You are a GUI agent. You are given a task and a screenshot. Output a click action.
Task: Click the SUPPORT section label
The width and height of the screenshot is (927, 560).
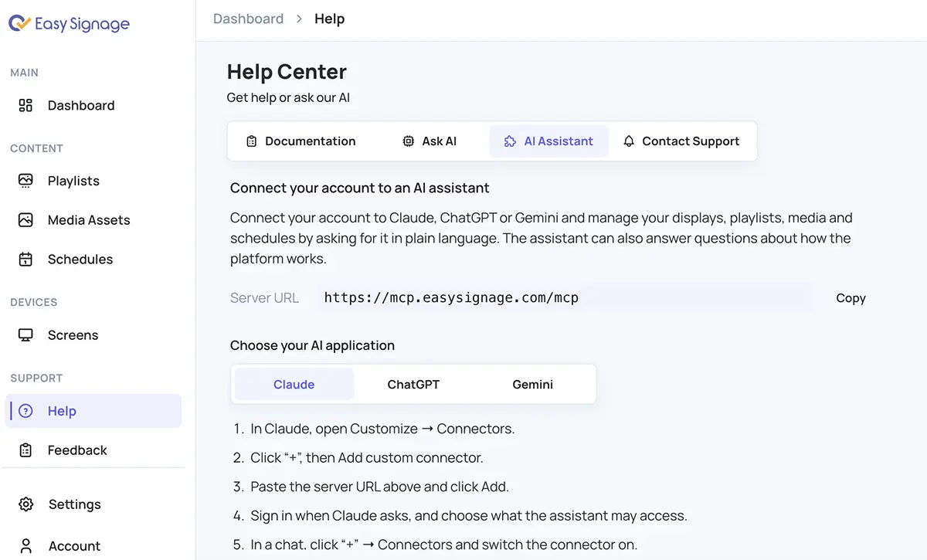[36, 378]
